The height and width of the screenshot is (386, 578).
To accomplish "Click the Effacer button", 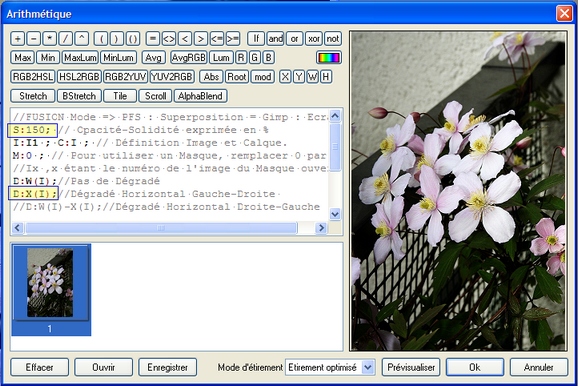I will coord(39,367).
